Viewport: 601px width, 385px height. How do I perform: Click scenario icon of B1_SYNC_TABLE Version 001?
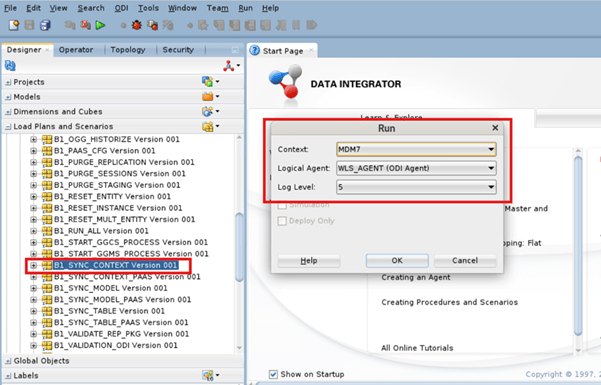click(47, 311)
